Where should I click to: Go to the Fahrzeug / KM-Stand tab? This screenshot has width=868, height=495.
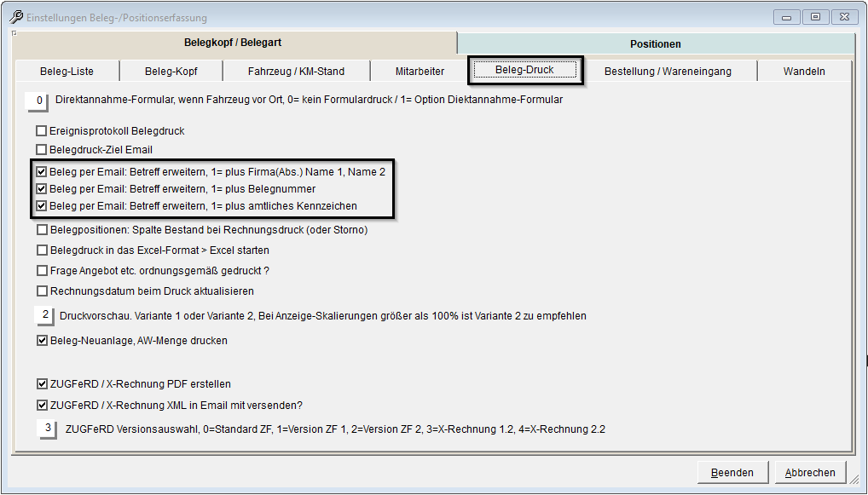(x=296, y=72)
